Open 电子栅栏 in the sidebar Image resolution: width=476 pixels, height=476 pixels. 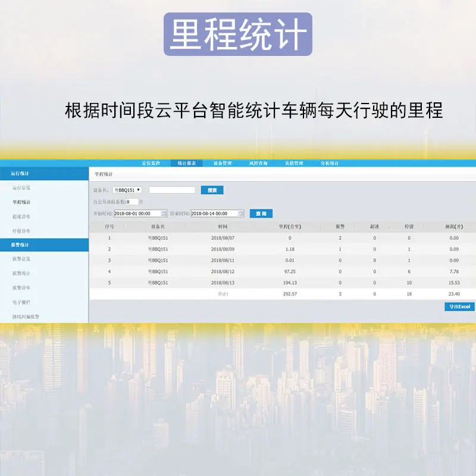tap(21, 302)
